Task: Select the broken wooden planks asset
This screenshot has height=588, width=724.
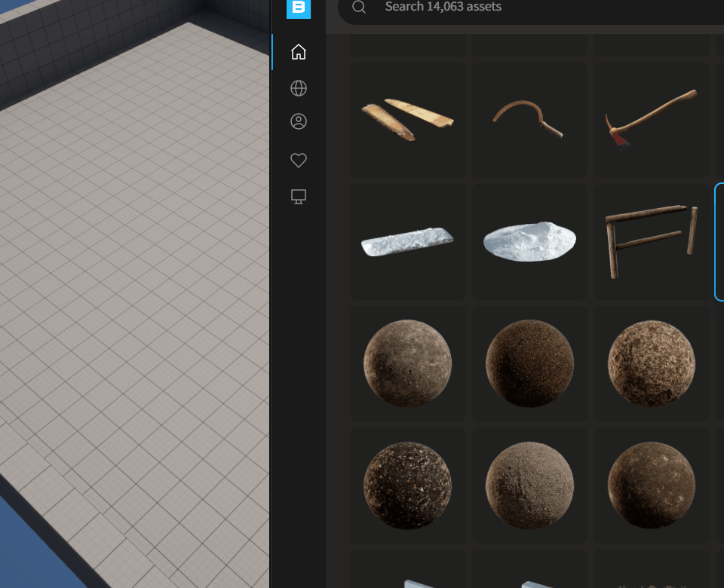Action: [408, 120]
